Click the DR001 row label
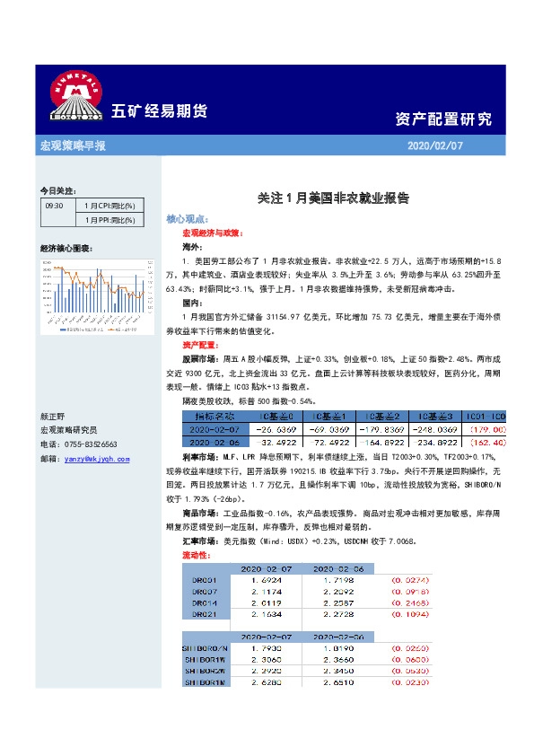 [205, 580]
